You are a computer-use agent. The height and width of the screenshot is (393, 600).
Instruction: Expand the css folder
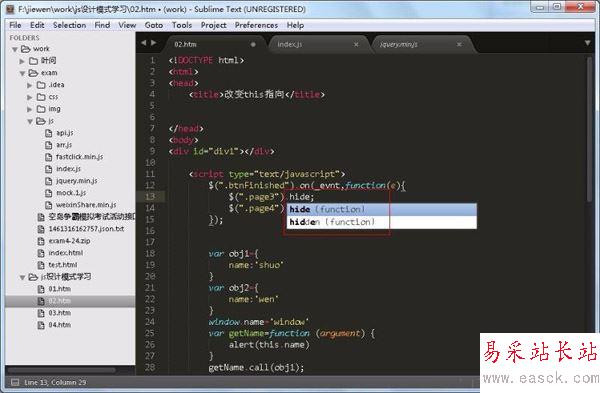(x=29, y=98)
